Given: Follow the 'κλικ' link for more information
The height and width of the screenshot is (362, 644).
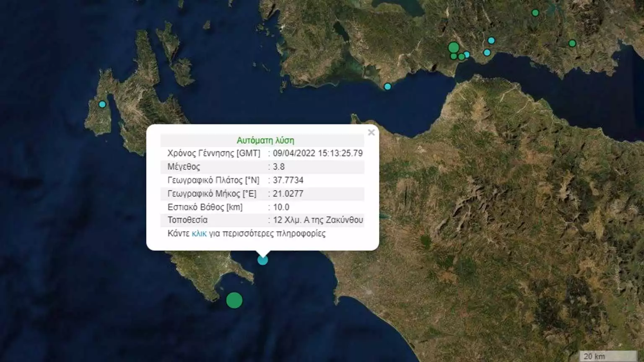Looking at the screenshot, I should point(199,233).
